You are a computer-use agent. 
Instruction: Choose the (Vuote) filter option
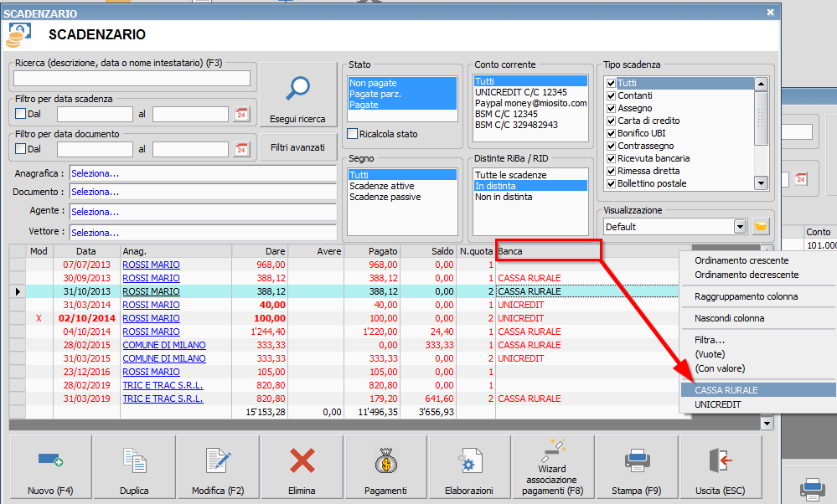(710, 354)
